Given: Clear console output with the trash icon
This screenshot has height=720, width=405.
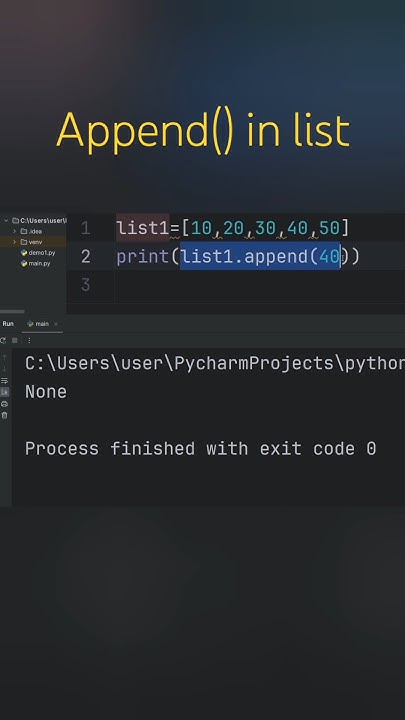Looking at the screenshot, I should coord(4,415).
